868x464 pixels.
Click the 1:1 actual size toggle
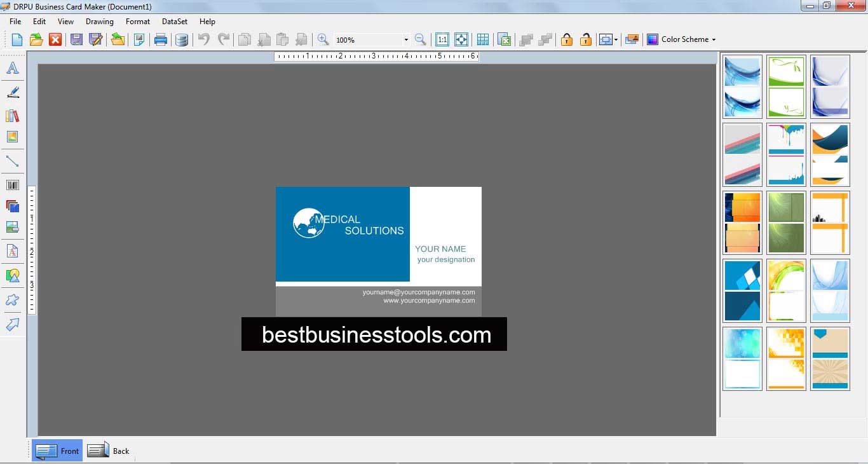(x=442, y=39)
